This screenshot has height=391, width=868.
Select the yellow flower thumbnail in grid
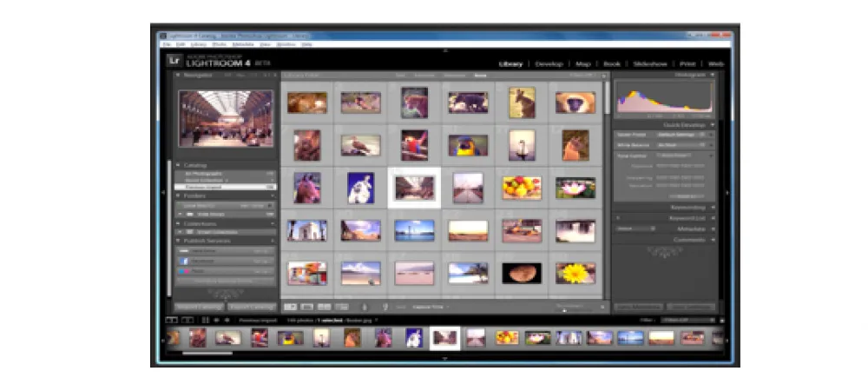click(574, 273)
